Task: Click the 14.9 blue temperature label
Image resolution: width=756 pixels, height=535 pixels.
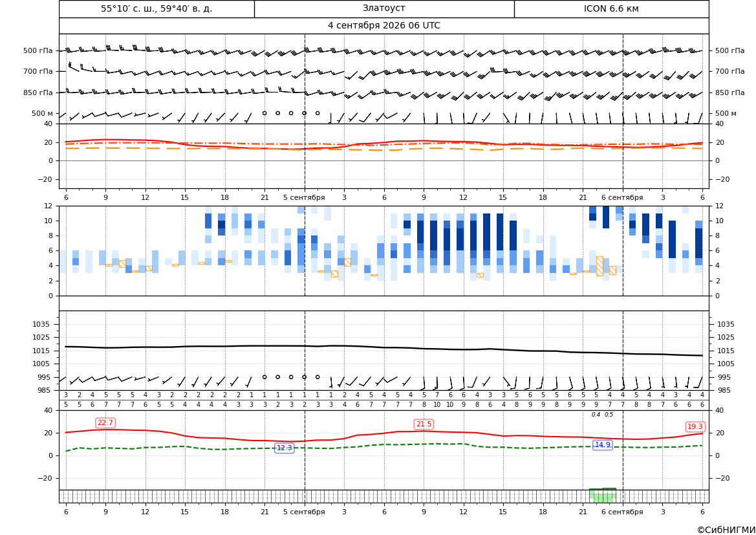Action: tap(603, 445)
